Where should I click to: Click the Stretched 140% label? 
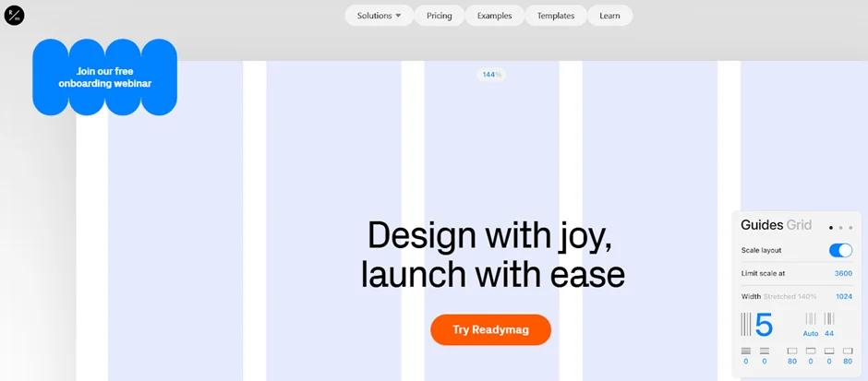790,296
